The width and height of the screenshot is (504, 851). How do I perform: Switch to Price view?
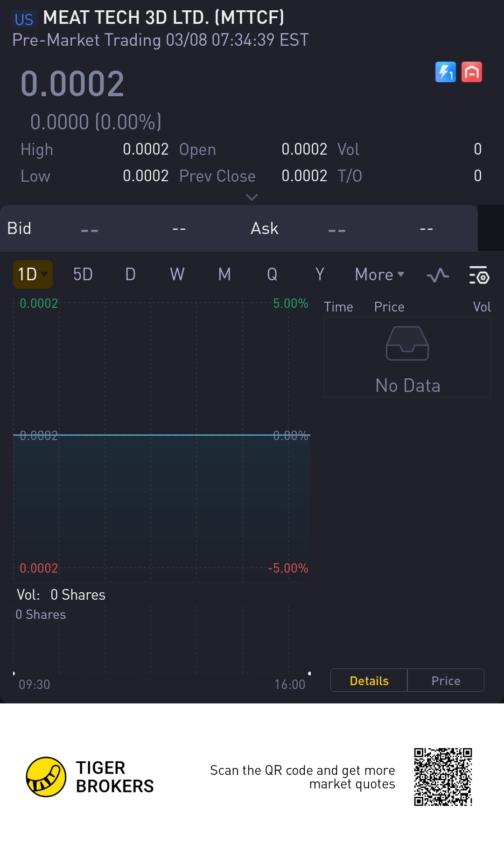pyautogui.click(x=446, y=681)
